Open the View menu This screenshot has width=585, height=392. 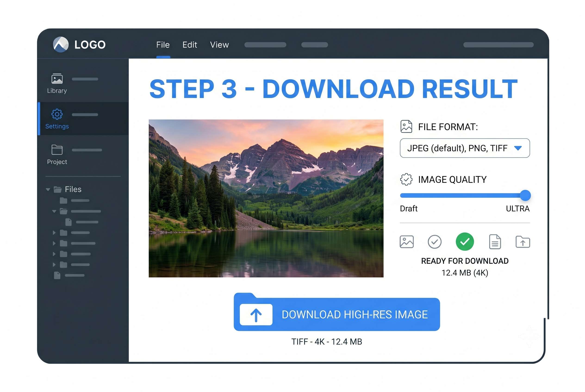219,45
